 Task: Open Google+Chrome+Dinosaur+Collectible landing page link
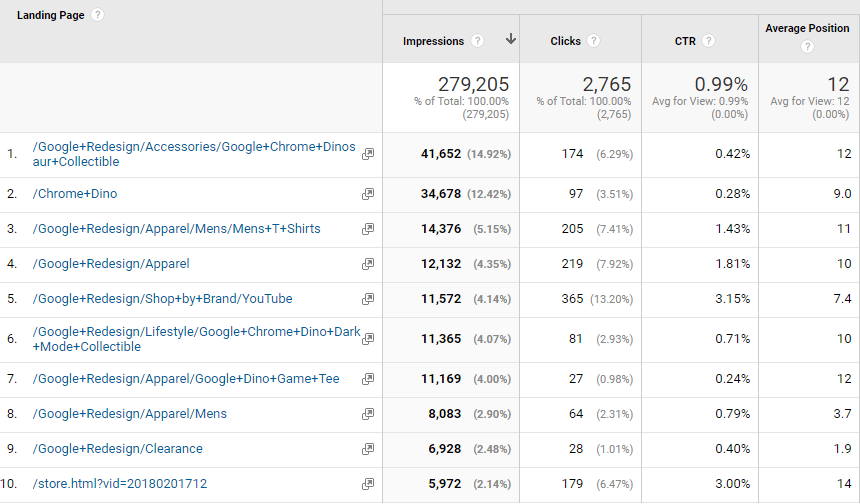click(x=194, y=154)
